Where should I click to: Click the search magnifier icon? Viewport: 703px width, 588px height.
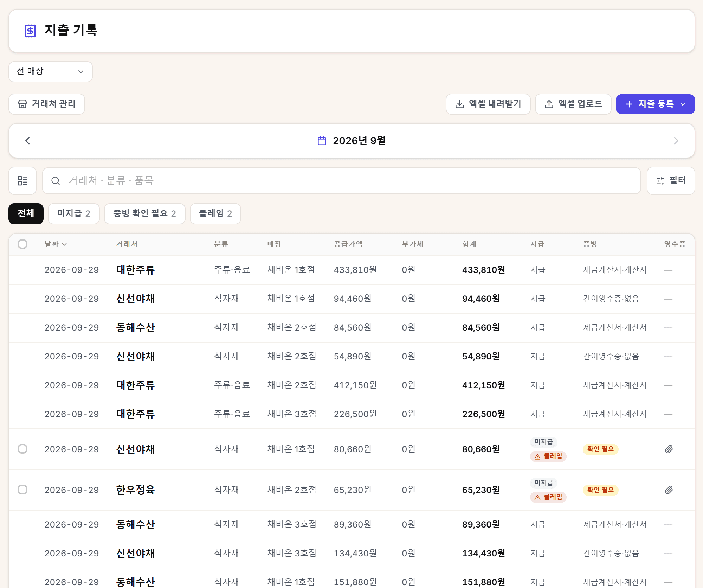click(56, 181)
